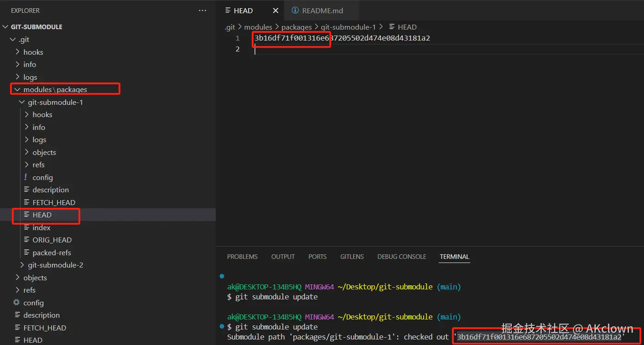Click the git-submodule-1 breadcrumb segment
The height and width of the screenshot is (345, 644).
point(348,27)
